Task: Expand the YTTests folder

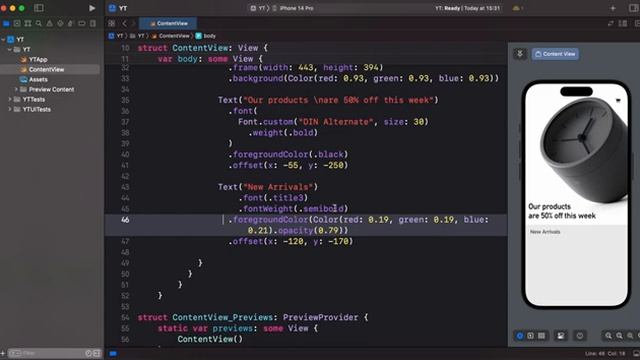Action: (9, 99)
